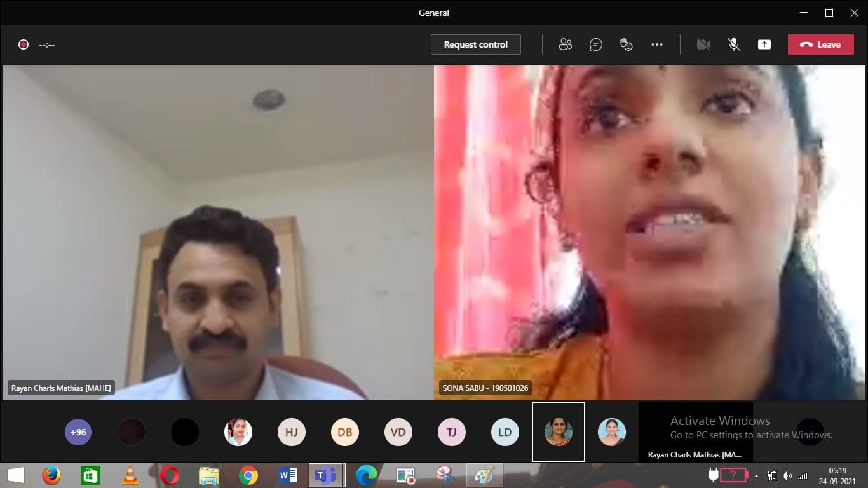Click the Share content tray icon
Screen dimensions: 868x488
click(x=764, y=44)
